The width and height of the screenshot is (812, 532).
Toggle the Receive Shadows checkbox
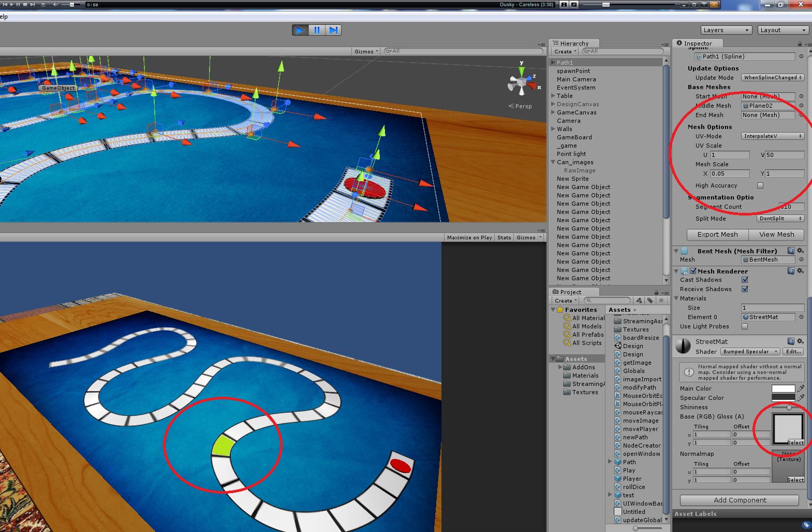[x=745, y=289]
